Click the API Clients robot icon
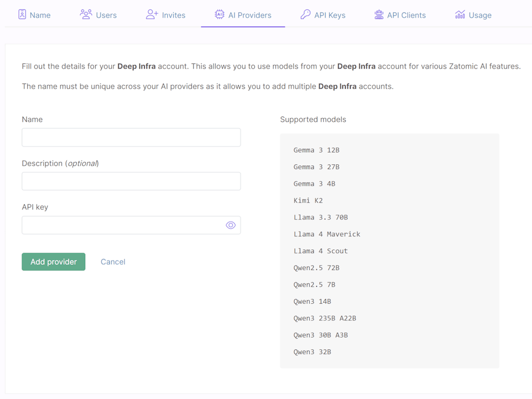Viewport: 532px width, 399px height. click(x=379, y=15)
